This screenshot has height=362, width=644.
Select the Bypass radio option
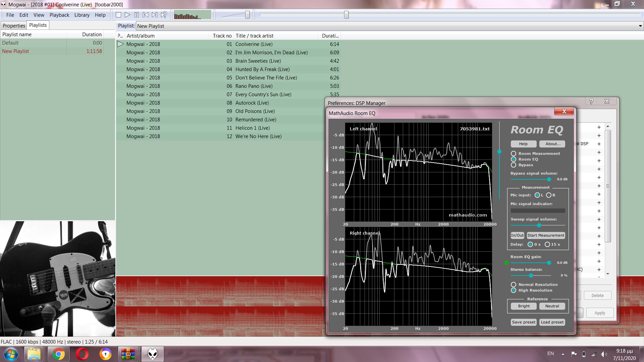coord(514,165)
